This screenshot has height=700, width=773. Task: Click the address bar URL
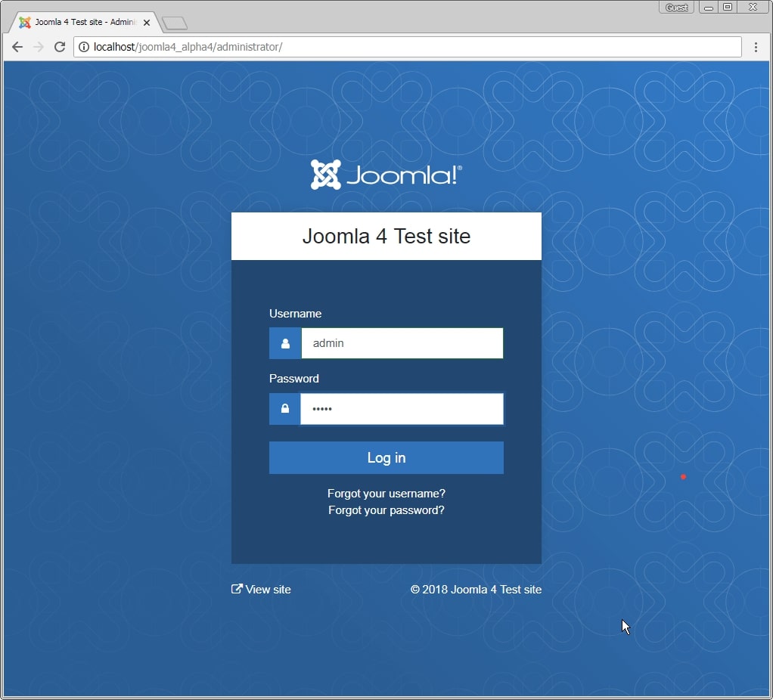coord(188,47)
